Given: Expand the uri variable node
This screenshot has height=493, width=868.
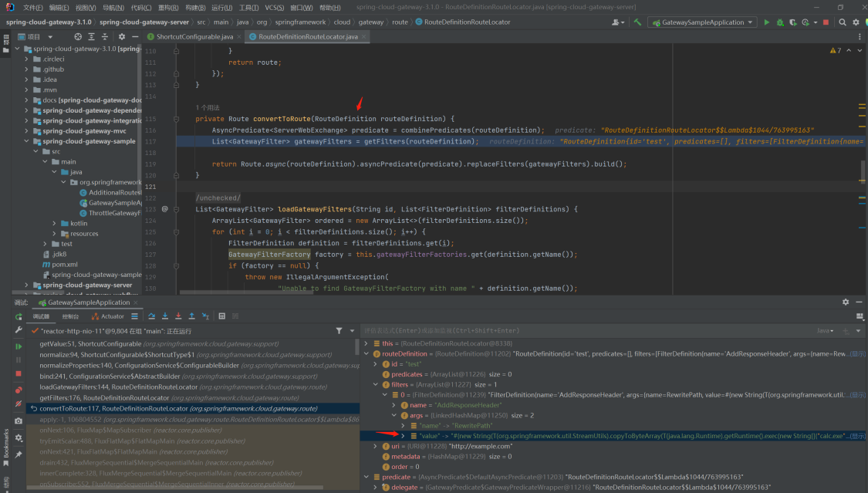Looking at the screenshot, I should click(375, 446).
